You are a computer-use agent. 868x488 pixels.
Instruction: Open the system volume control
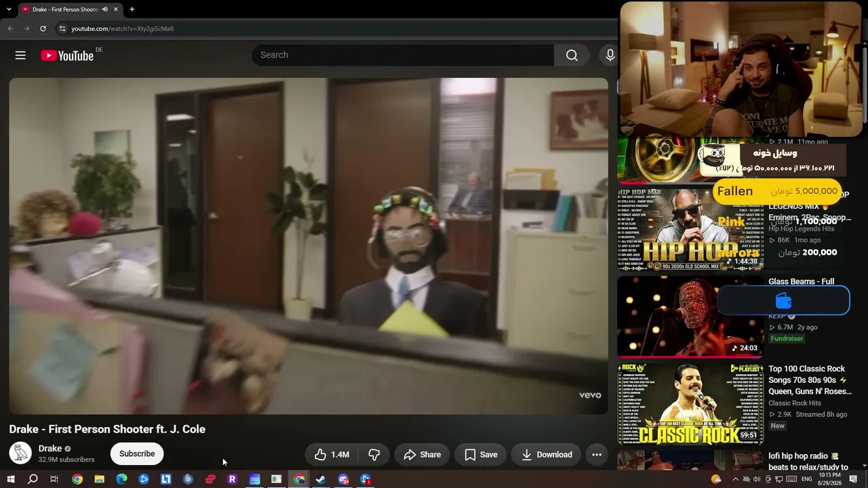(x=757, y=480)
